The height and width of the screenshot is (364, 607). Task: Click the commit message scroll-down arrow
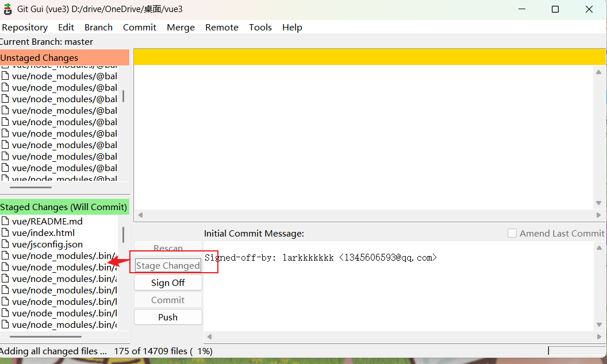[x=600, y=325]
